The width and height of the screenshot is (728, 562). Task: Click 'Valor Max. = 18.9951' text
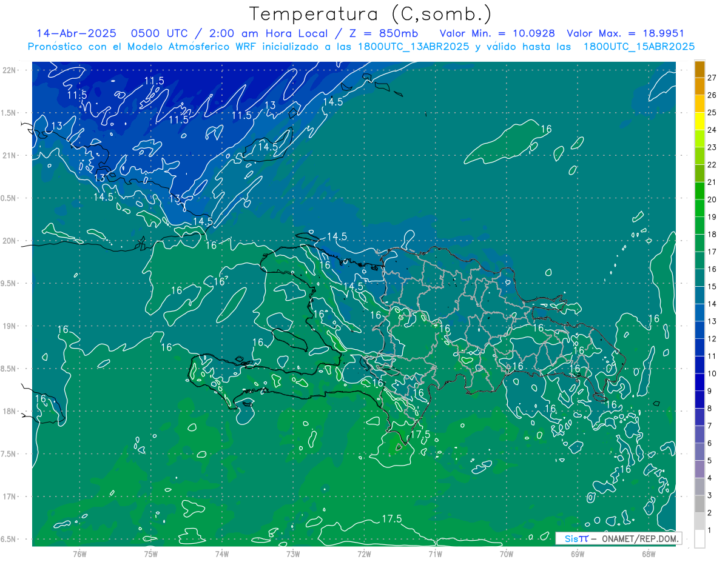(625, 33)
